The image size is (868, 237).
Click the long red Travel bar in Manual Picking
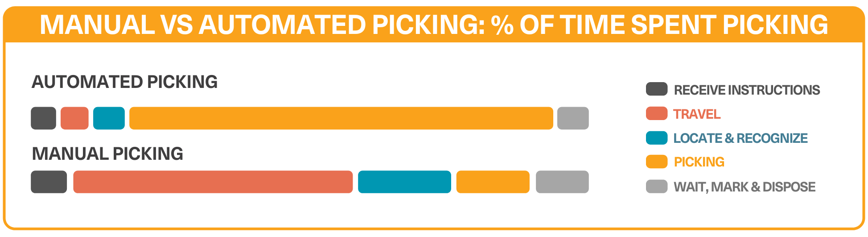pyautogui.click(x=213, y=182)
